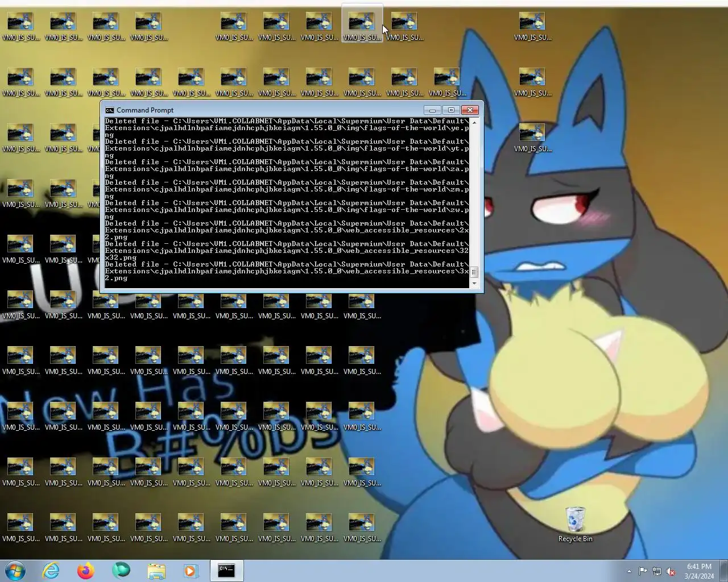Minimize the Command Prompt window
The width and height of the screenshot is (728, 582).
click(432, 110)
